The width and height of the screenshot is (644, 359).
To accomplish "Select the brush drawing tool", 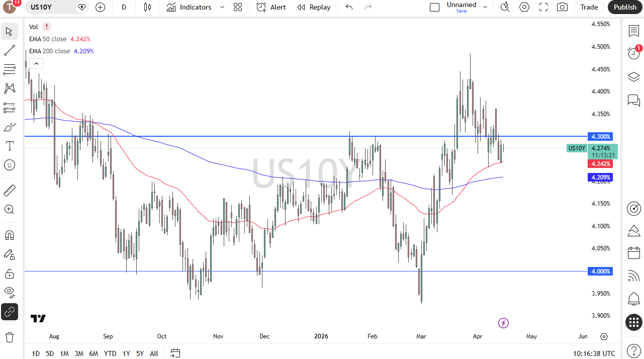I will [9, 127].
